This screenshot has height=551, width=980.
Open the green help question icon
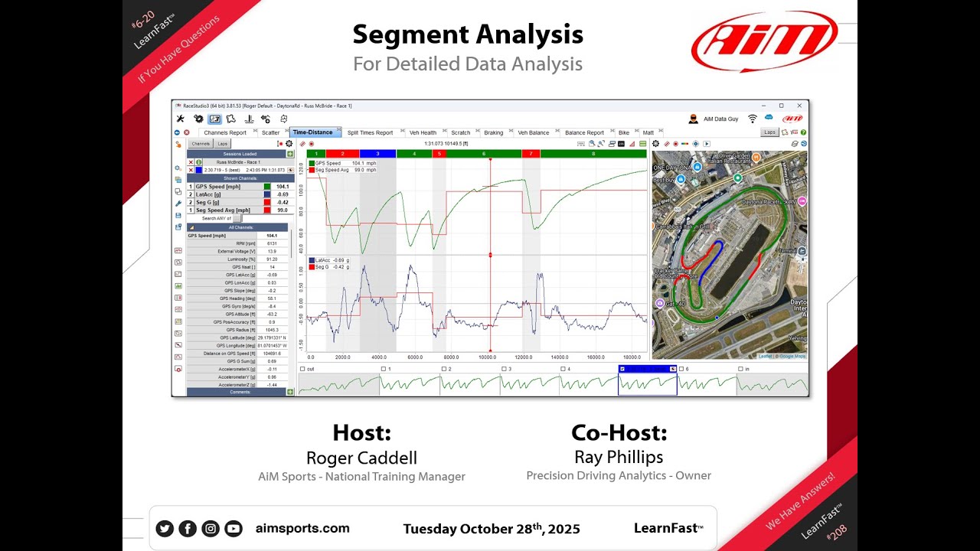[803, 132]
